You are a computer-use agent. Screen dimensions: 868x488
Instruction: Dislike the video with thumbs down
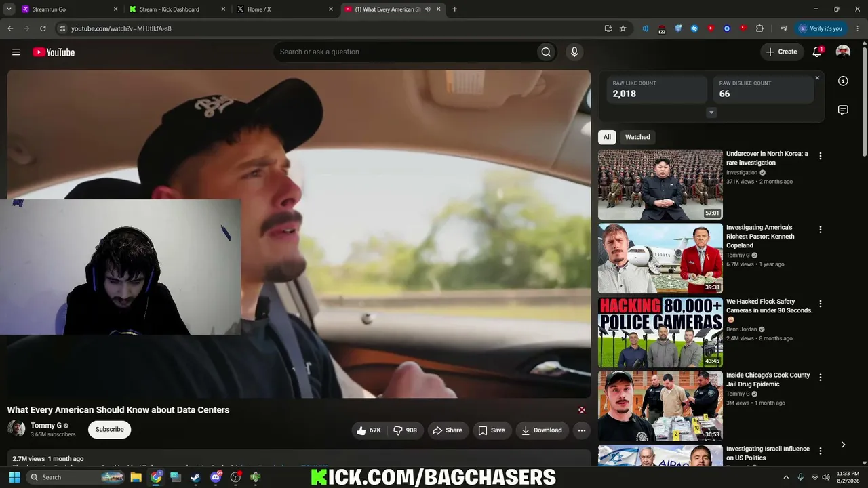click(x=406, y=430)
